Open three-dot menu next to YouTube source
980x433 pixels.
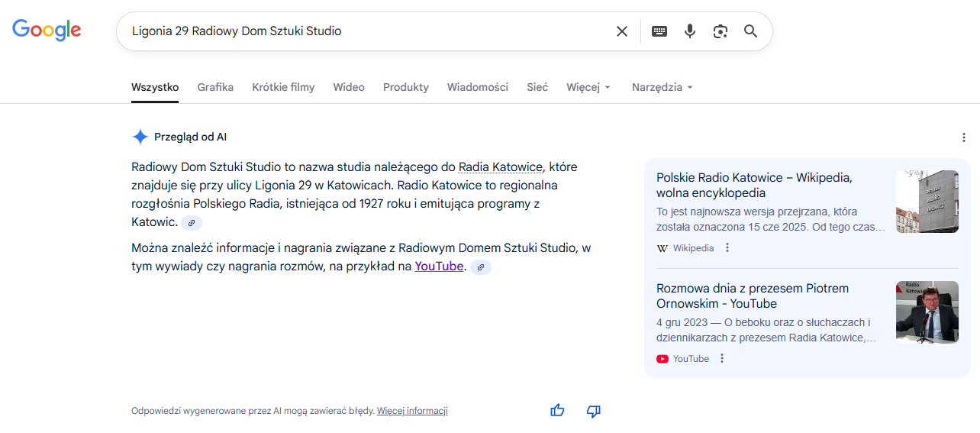tap(722, 359)
